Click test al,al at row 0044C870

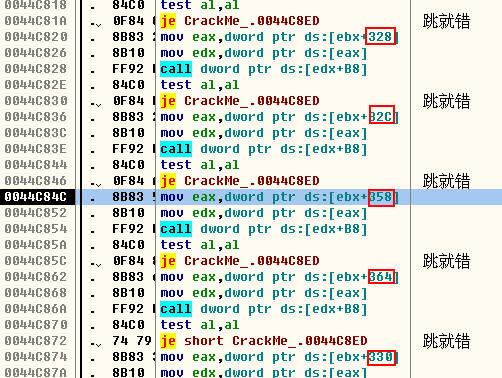200,325
